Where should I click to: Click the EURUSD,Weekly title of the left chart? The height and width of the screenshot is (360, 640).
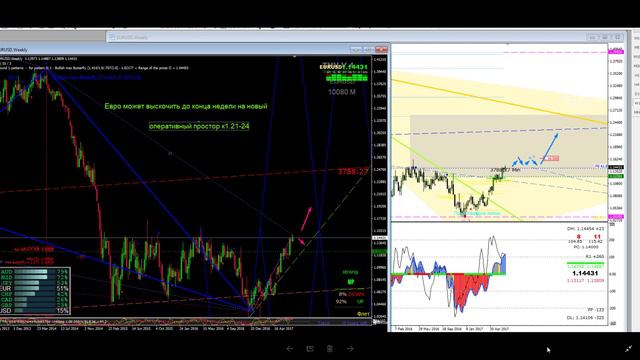coord(14,50)
